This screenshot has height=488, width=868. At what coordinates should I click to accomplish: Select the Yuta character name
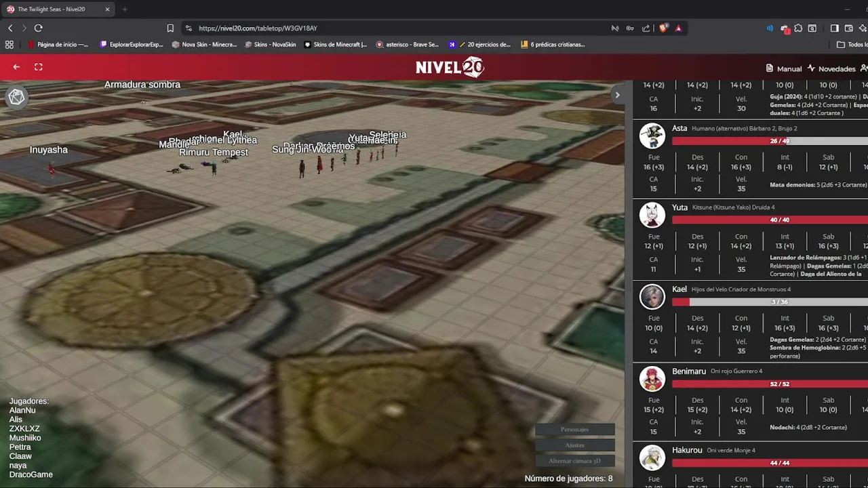point(679,207)
